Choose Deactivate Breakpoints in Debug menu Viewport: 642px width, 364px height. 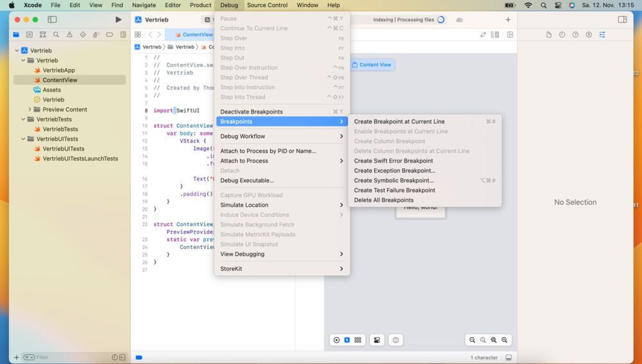click(282, 112)
